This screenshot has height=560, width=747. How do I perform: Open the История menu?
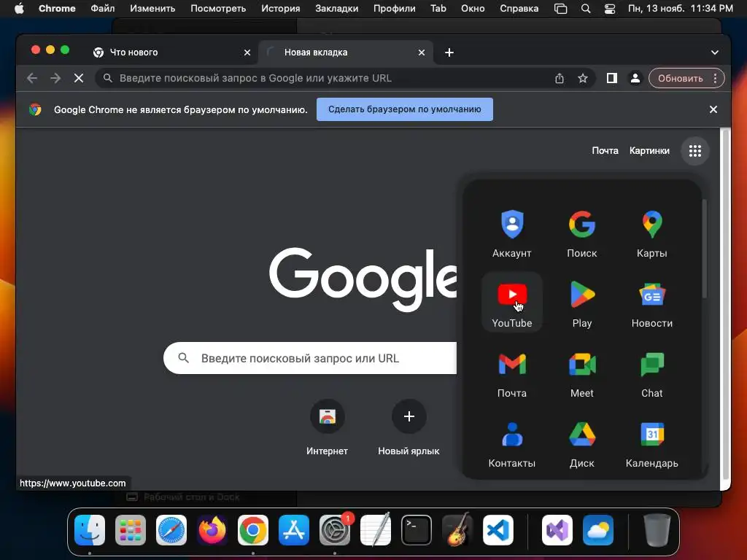(x=281, y=9)
